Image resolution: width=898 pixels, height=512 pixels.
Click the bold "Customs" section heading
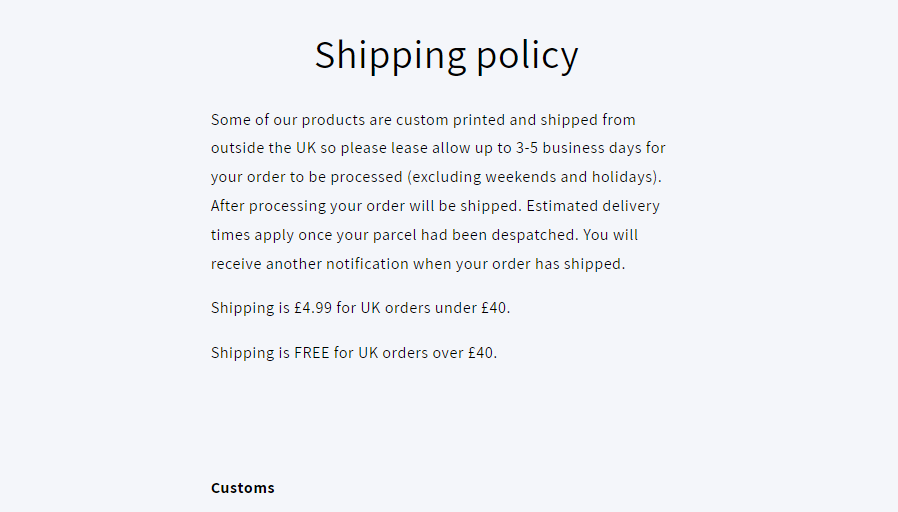tap(242, 488)
